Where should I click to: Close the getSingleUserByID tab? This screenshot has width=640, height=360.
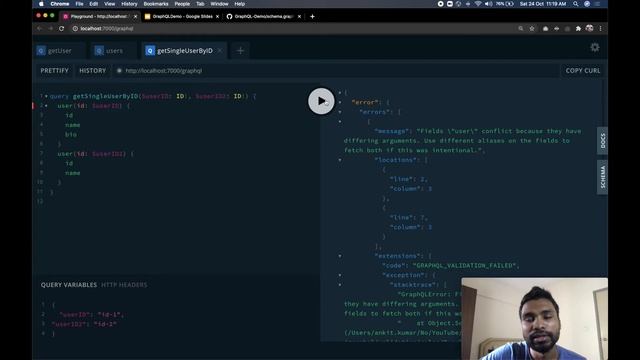220,51
